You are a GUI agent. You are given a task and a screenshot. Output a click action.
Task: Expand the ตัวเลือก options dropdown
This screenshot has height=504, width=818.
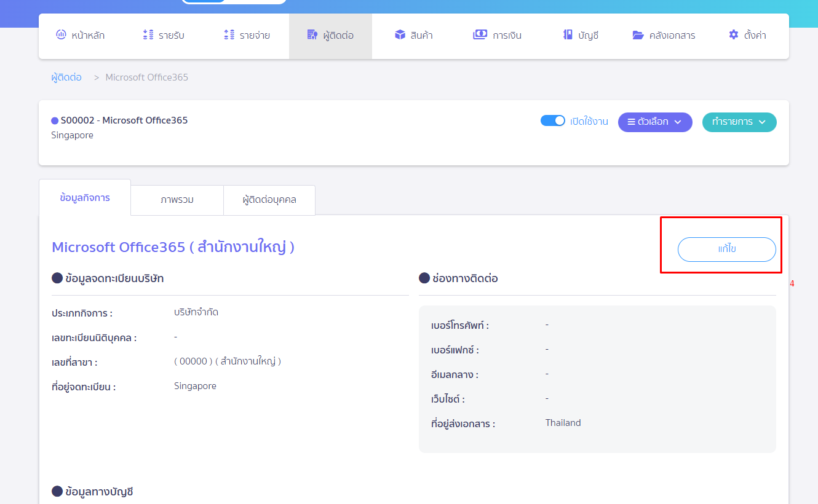click(655, 122)
